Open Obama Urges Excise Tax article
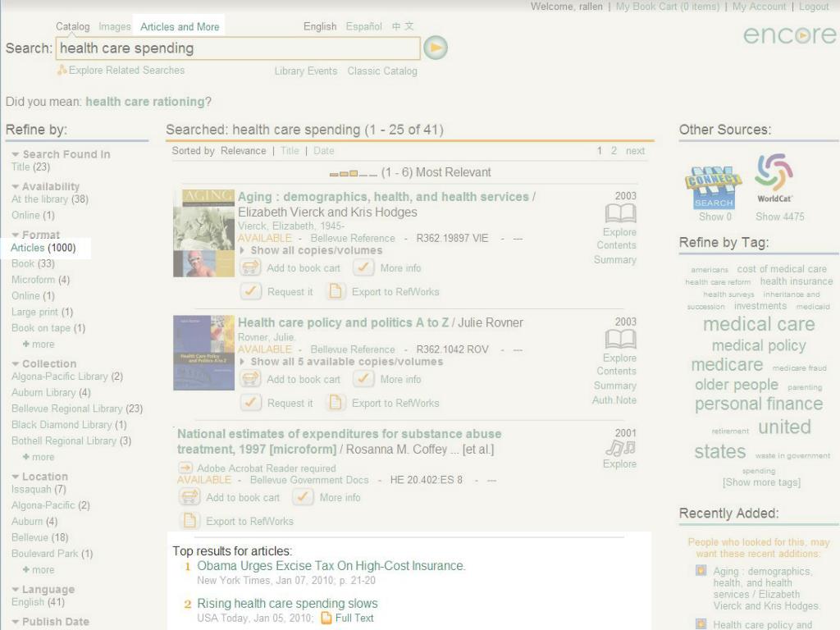840x630 pixels. coord(331,566)
